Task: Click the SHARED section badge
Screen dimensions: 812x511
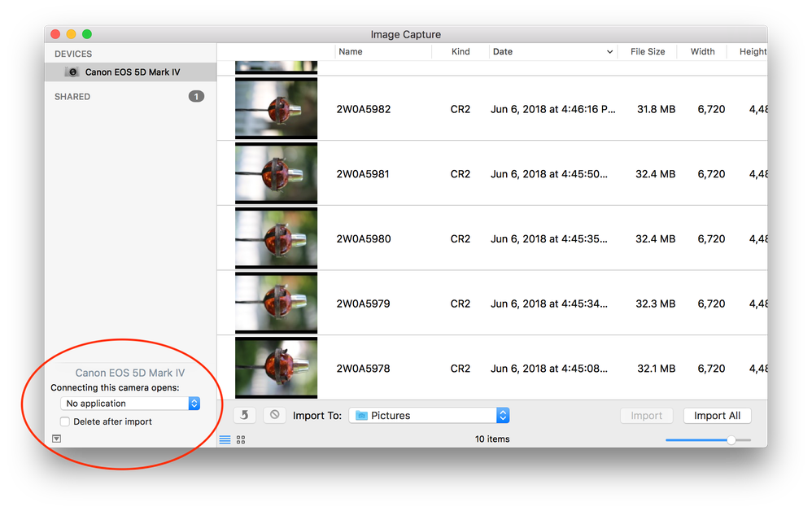Action: click(196, 97)
